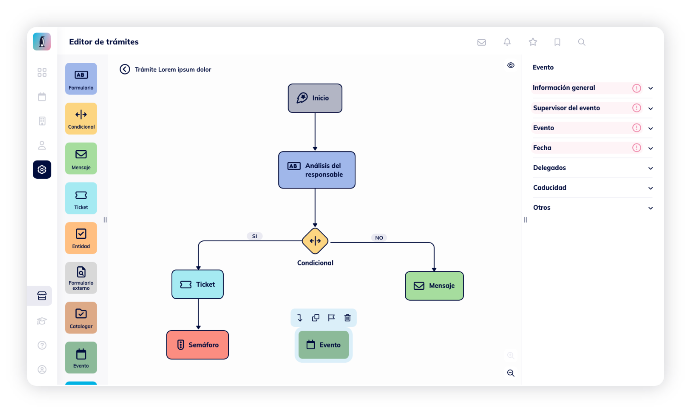Select the Formulario palette tile

coord(81,79)
